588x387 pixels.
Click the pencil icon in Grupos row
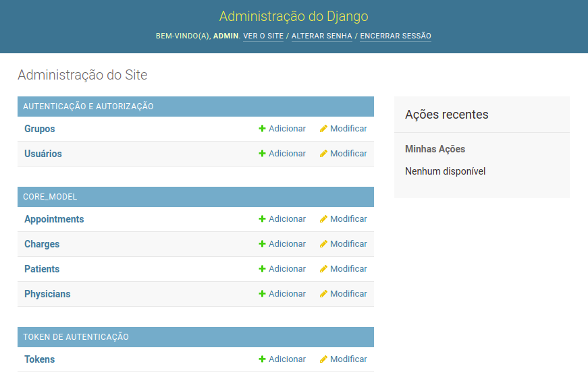[x=323, y=129]
